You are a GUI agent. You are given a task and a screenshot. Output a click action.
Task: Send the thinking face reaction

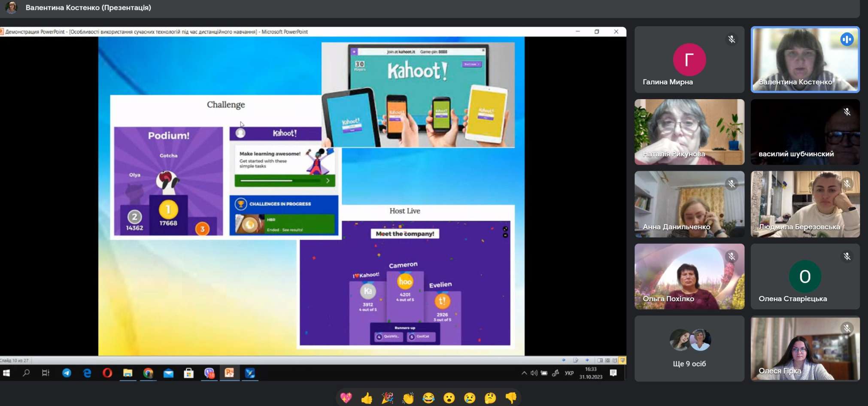coord(490,398)
